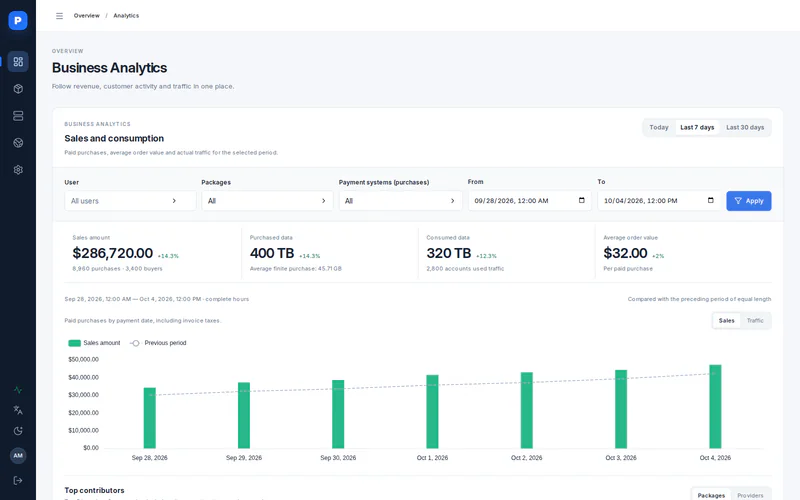This screenshot has width=800, height=500.
Task: Toggle the hamburger menu icon
Action: point(59,16)
